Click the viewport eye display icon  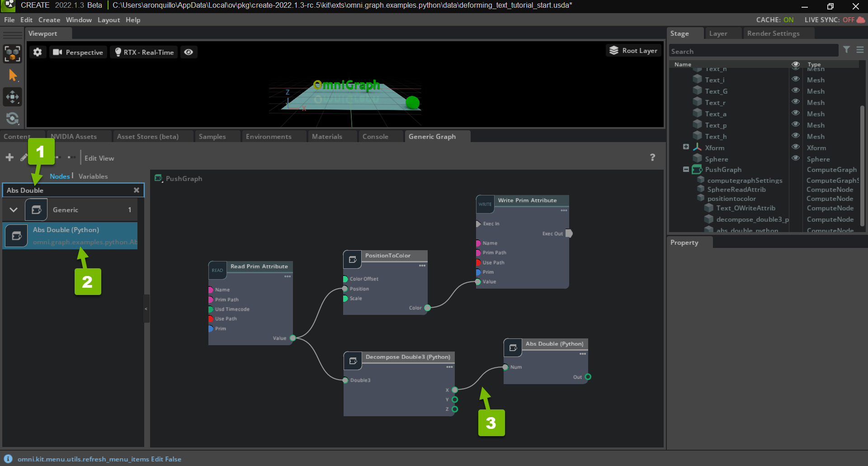(x=189, y=52)
